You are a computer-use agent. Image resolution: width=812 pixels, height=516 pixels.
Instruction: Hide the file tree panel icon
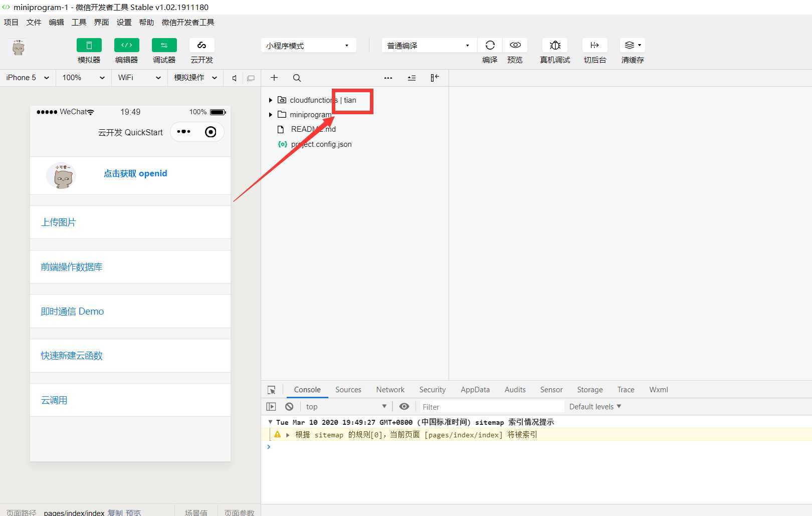(435, 78)
